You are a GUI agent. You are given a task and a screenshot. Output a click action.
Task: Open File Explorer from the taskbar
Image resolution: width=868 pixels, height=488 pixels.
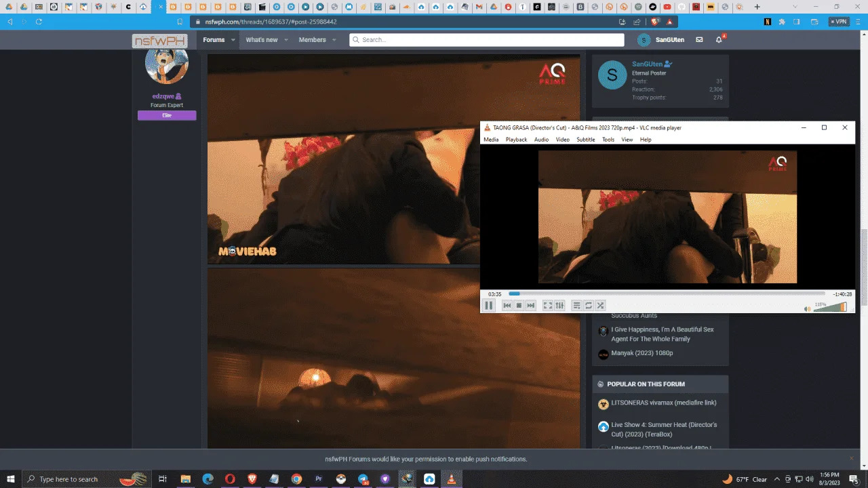(x=185, y=479)
